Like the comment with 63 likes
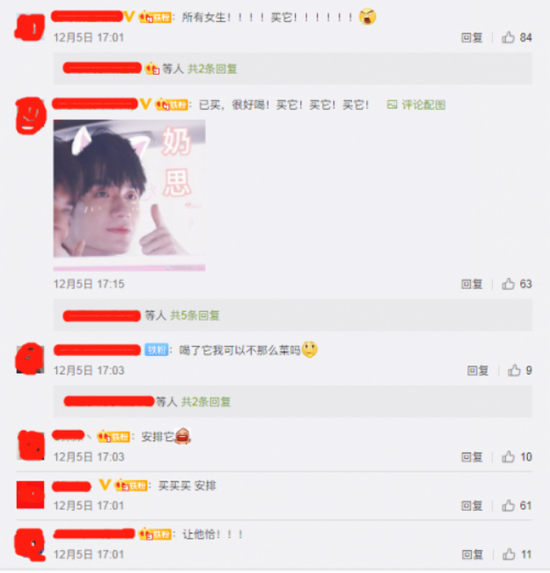 tap(508, 284)
